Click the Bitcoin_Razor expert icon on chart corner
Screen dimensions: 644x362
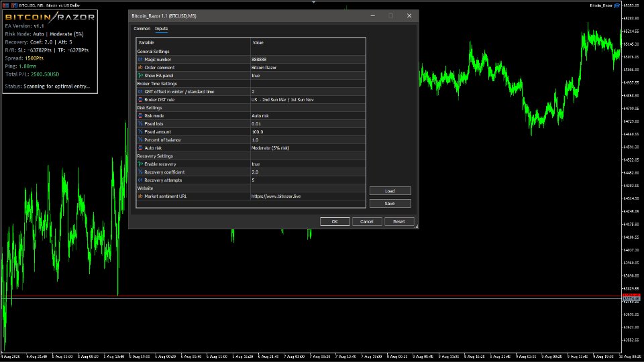(x=617, y=5)
